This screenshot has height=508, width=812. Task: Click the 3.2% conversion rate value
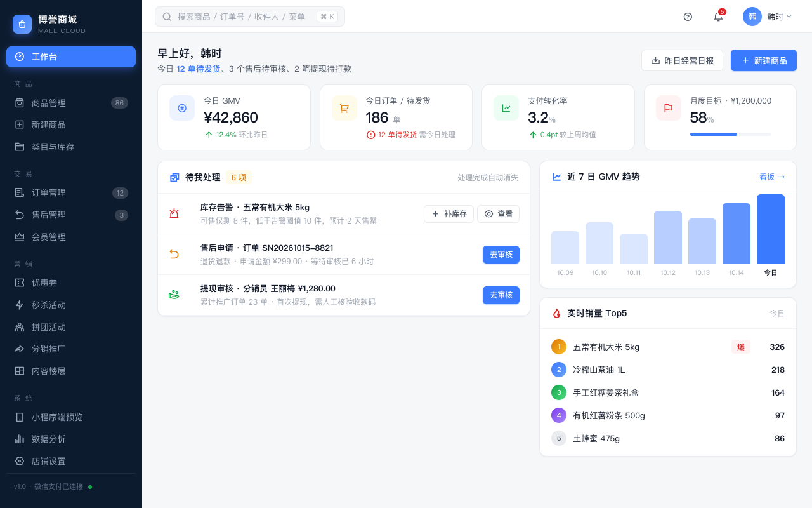542,117
